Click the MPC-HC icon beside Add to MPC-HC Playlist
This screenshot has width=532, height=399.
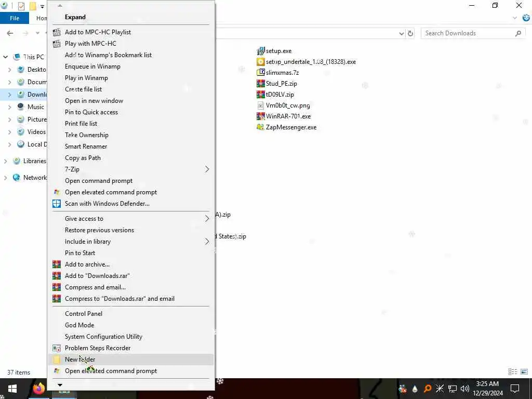coord(57,32)
